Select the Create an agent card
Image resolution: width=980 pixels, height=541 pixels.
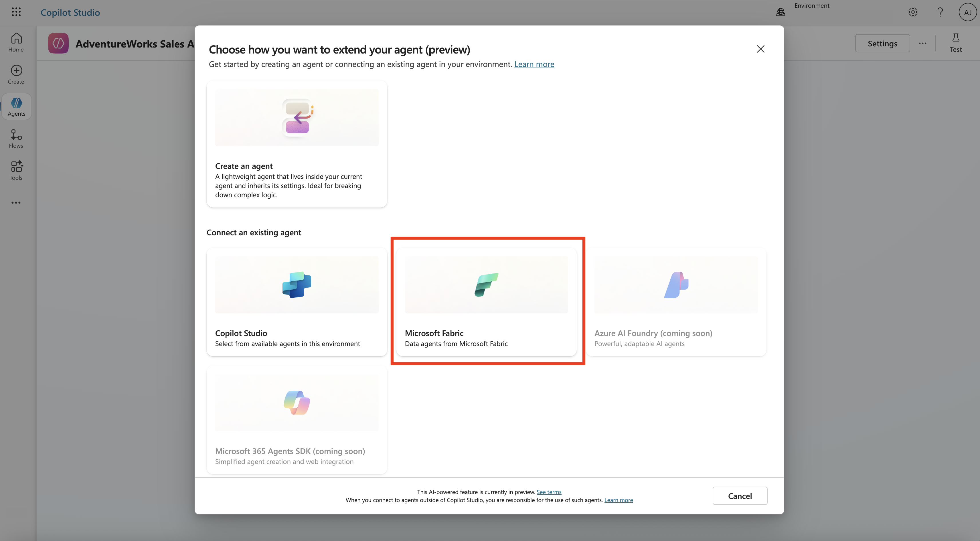(297, 144)
